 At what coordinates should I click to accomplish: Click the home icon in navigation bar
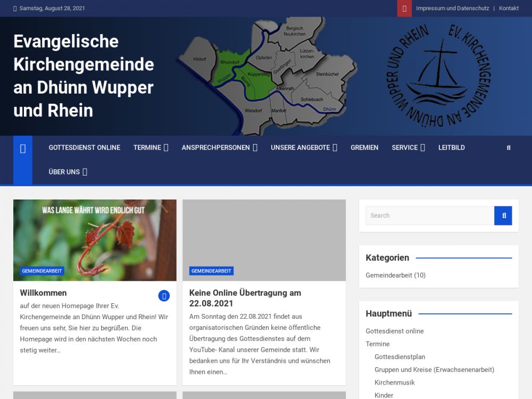click(x=23, y=148)
